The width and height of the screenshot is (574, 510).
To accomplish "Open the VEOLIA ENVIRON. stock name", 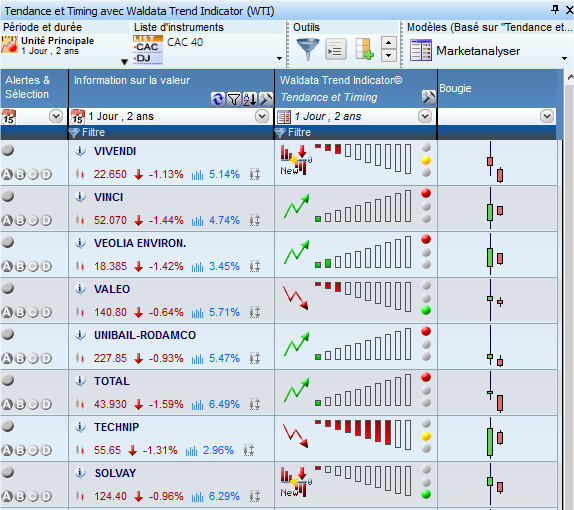I will click(x=140, y=243).
